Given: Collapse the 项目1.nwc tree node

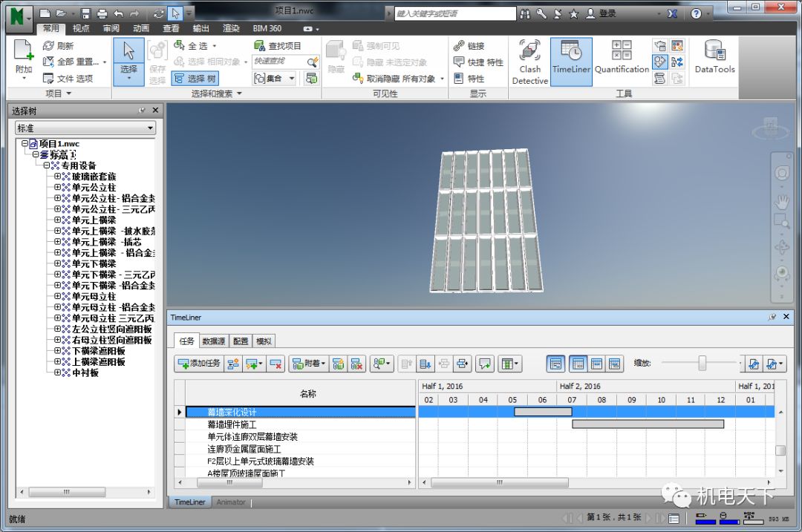Looking at the screenshot, I should tap(24, 144).
